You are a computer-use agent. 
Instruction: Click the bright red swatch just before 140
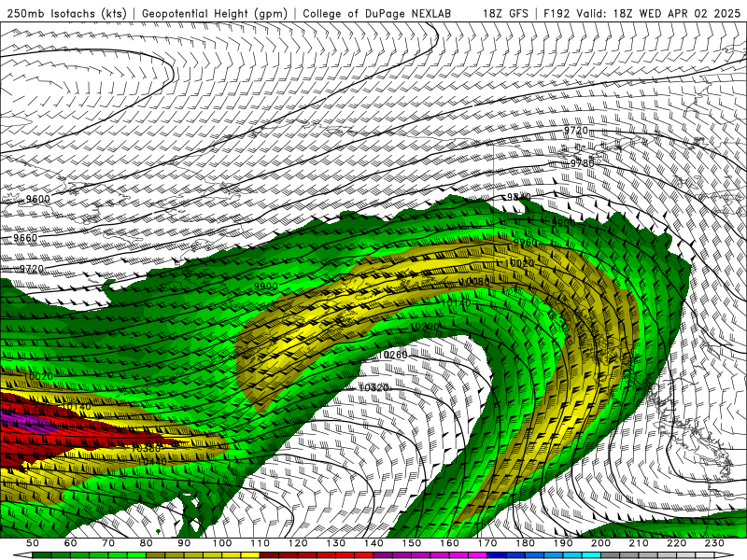[x=364, y=555]
